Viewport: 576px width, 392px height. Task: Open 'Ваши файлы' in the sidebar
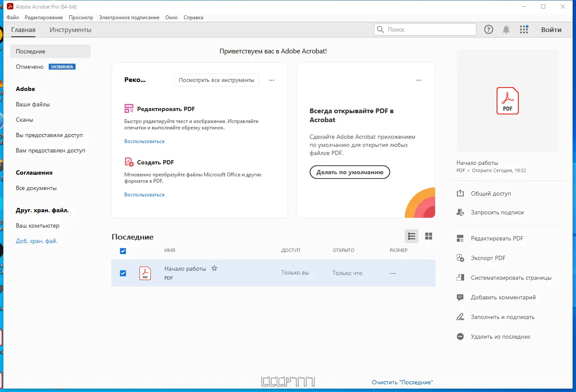coord(33,104)
